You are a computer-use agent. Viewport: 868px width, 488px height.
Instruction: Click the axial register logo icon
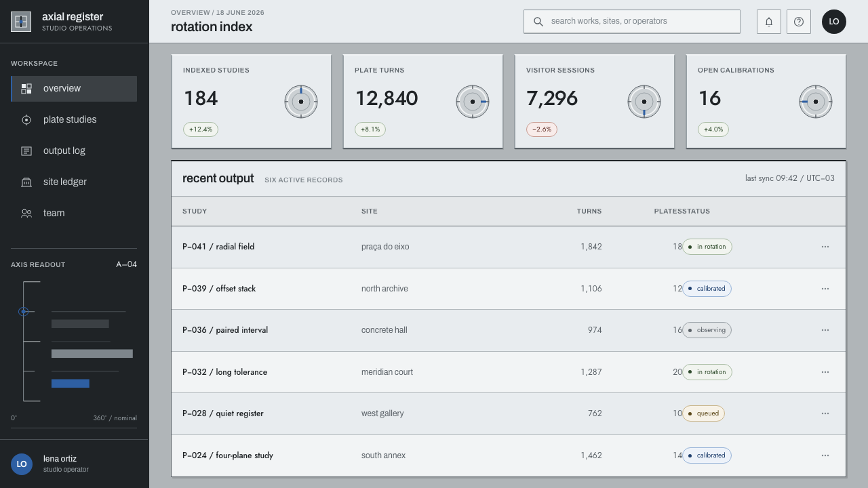click(x=21, y=22)
